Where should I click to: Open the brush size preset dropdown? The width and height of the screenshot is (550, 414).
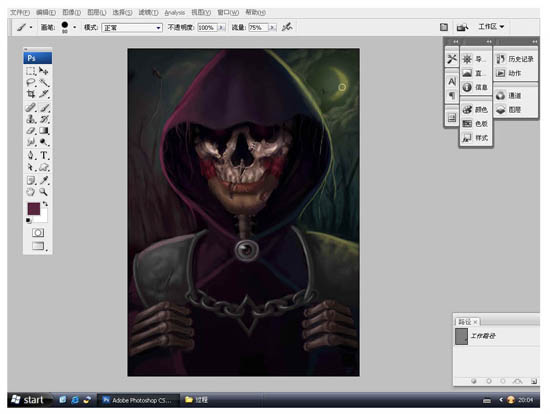click(x=74, y=27)
